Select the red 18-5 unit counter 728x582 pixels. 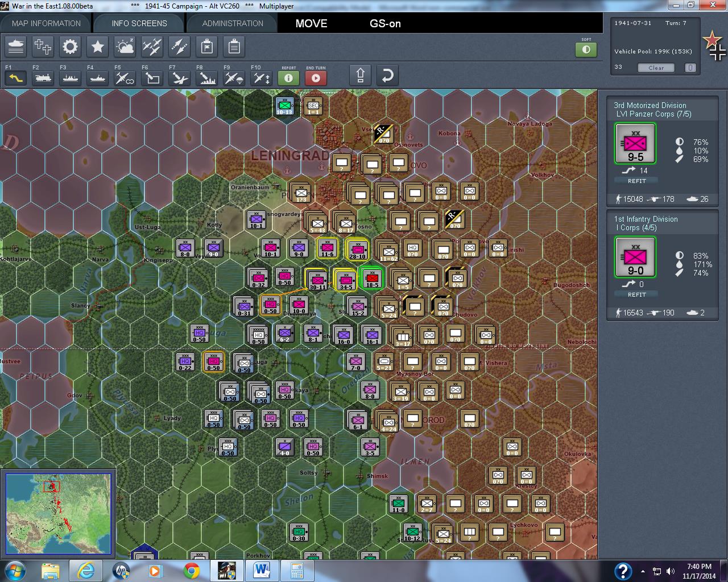(x=372, y=278)
